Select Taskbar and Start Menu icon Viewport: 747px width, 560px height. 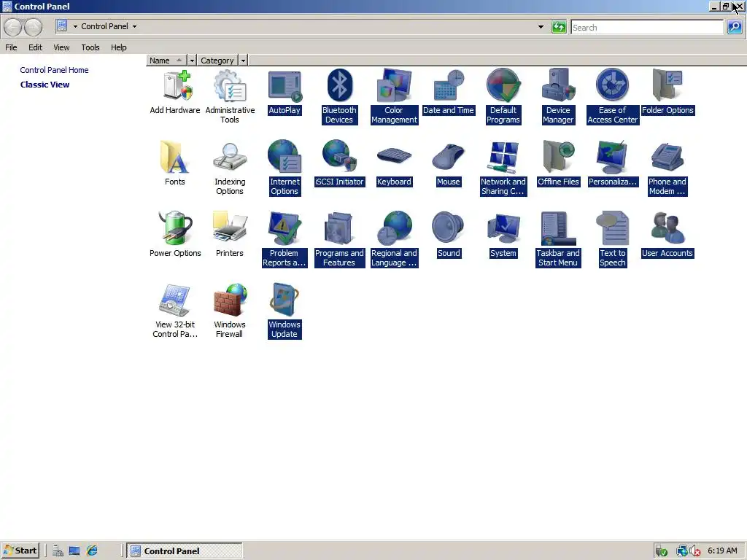click(x=558, y=239)
